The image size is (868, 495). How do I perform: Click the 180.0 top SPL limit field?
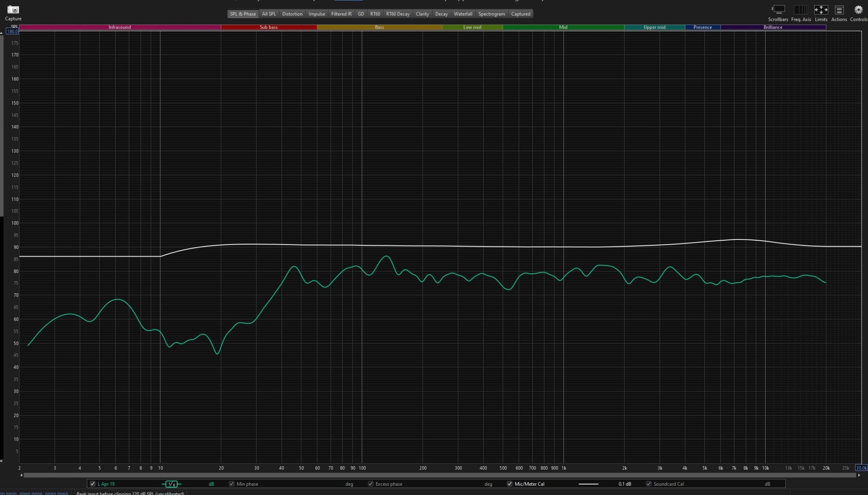pos(12,31)
